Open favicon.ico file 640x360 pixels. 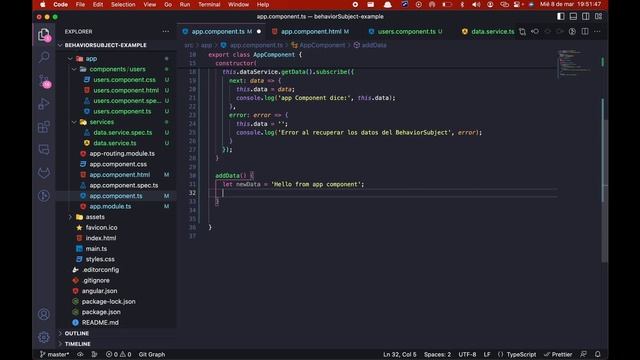pos(101,228)
